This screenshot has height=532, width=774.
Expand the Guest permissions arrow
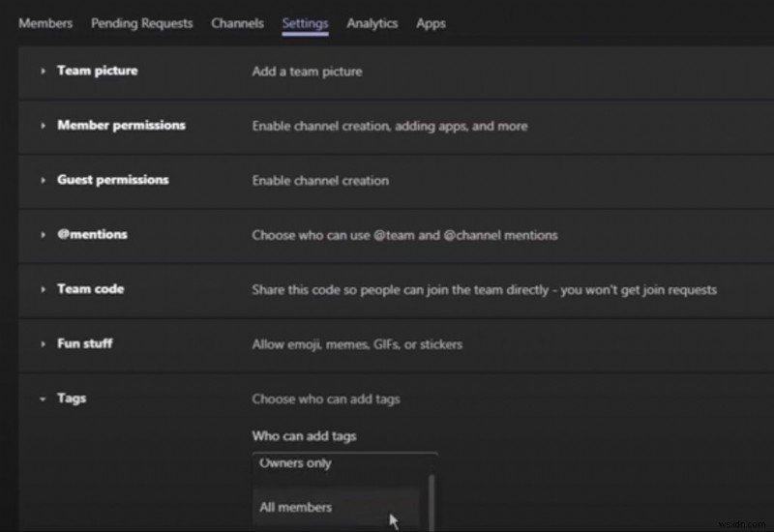pyautogui.click(x=43, y=180)
